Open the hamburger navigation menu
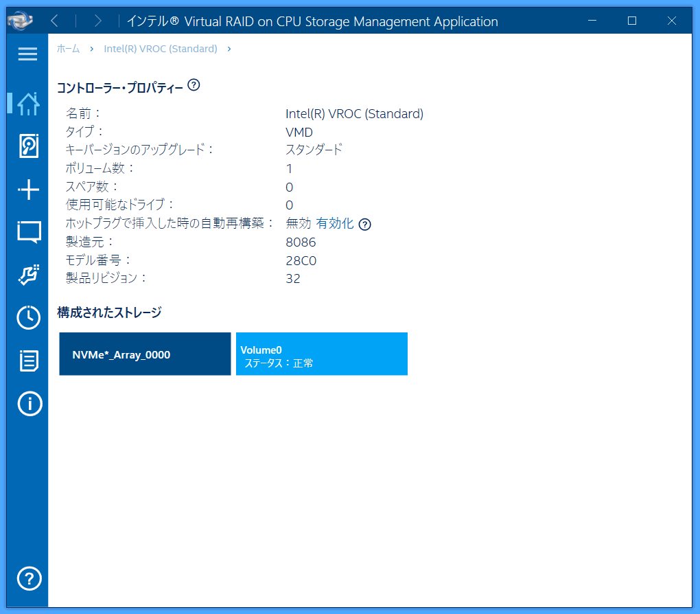Image resolution: width=700 pixels, height=614 pixels. [x=27, y=54]
